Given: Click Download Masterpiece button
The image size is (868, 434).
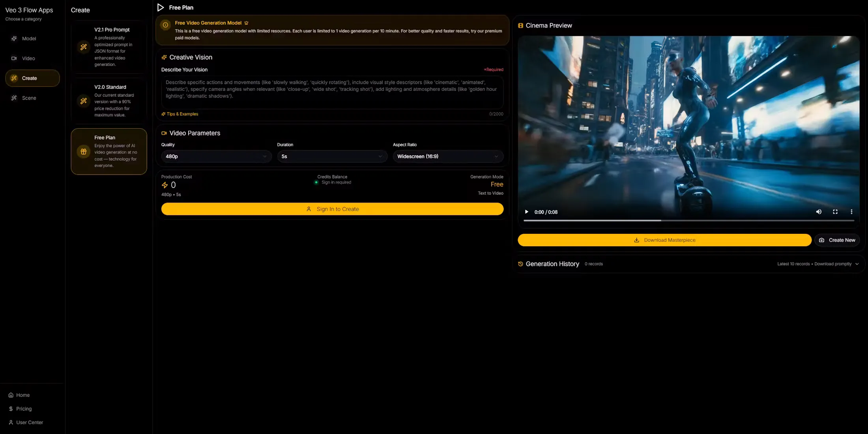Looking at the screenshot, I should (664, 240).
